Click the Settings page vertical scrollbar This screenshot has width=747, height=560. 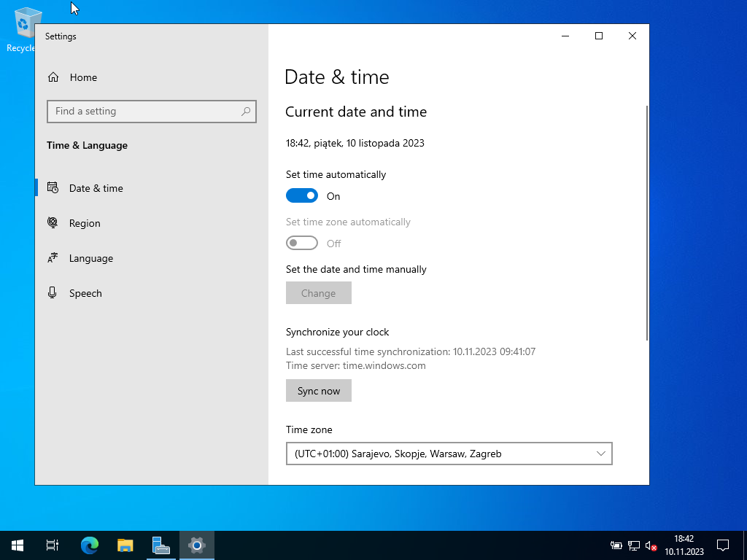646,223
